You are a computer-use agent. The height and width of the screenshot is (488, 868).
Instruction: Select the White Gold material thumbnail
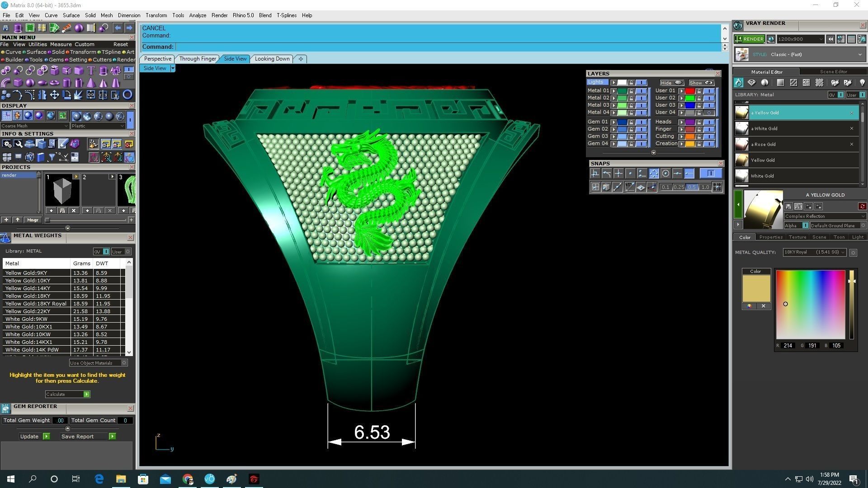tap(742, 176)
